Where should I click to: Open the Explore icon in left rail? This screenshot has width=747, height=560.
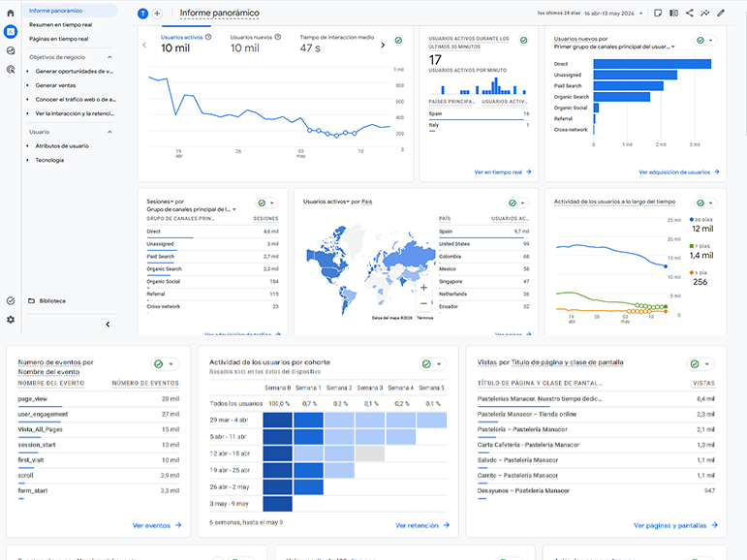[x=11, y=50]
